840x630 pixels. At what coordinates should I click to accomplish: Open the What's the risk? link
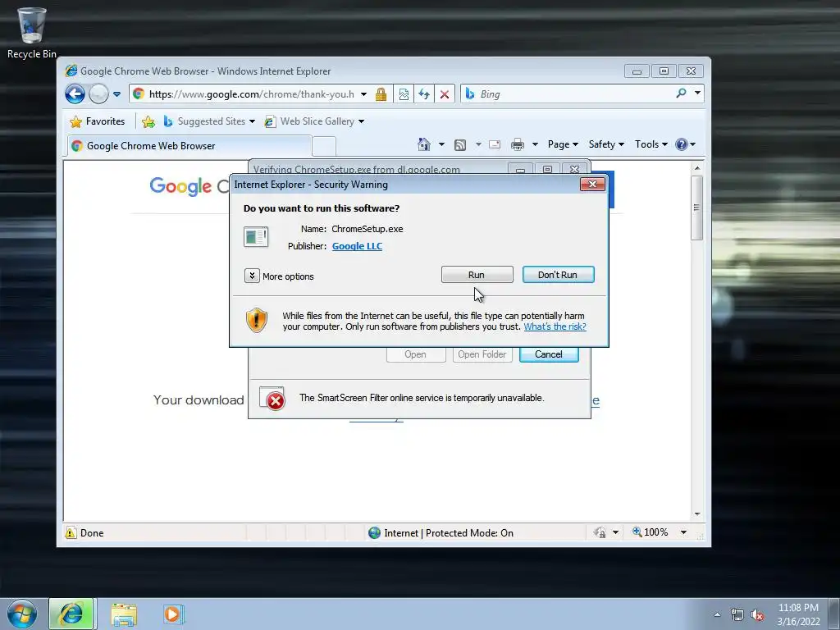[x=555, y=326]
